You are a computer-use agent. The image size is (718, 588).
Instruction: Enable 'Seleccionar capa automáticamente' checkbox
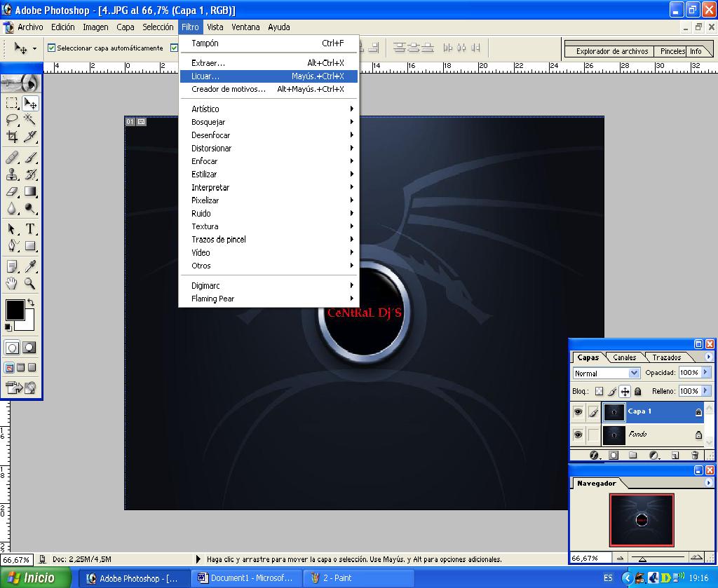coord(52,48)
